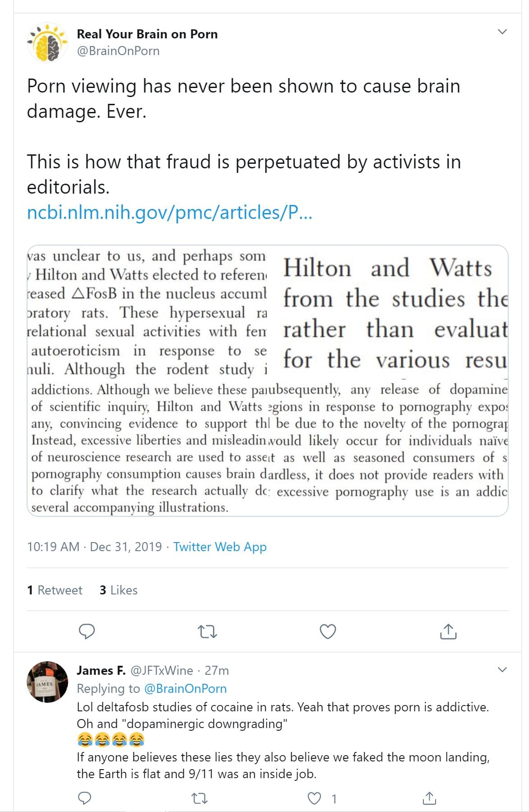
Task: Open James F. profile picture
Action: pos(47,682)
